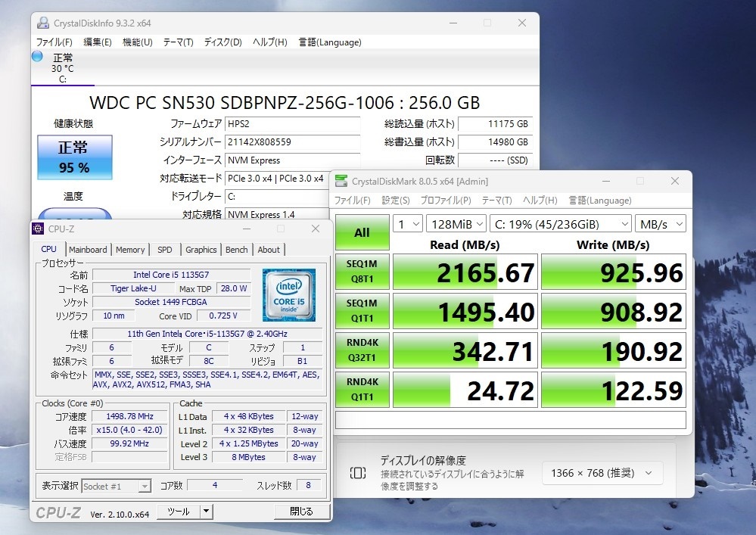Switch to the SPD tab in CPU-Z
The height and width of the screenshot is (535, 756).
click(x=164, y=250)
